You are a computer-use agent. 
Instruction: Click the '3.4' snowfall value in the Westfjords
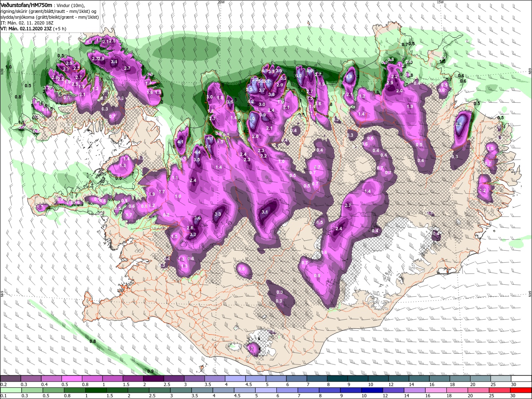(x=114, y=62)
